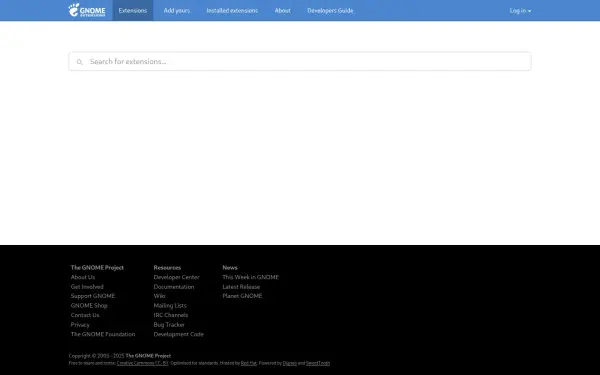Open About Us footer link
This screenshot has height=375, width=600.
pyautogui.click(x=83, y=277)
